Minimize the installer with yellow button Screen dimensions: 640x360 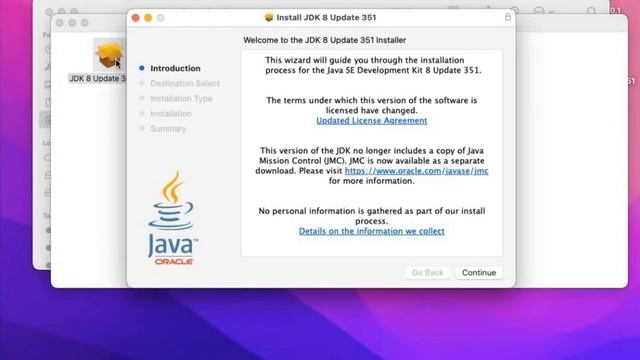(148, 18)
